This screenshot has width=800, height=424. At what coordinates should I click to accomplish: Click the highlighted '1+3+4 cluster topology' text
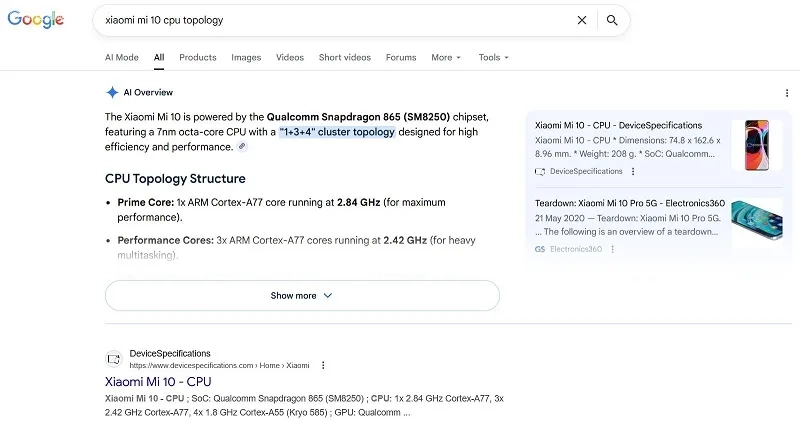pyautogui.click(x=337, y=132)
